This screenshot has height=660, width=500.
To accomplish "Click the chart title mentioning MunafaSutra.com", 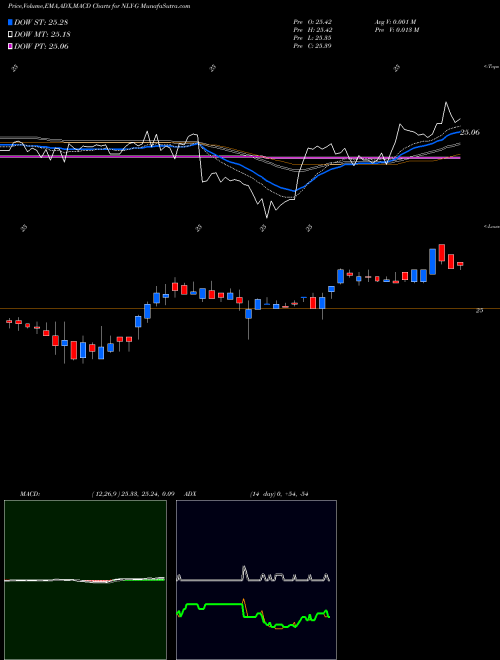I will 99,6.
